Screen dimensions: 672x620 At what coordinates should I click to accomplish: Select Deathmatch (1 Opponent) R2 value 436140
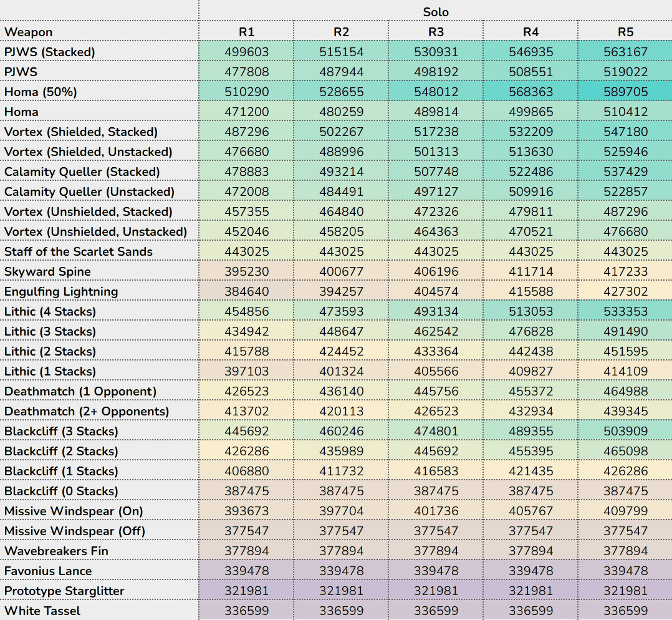(x=341, y=391)
